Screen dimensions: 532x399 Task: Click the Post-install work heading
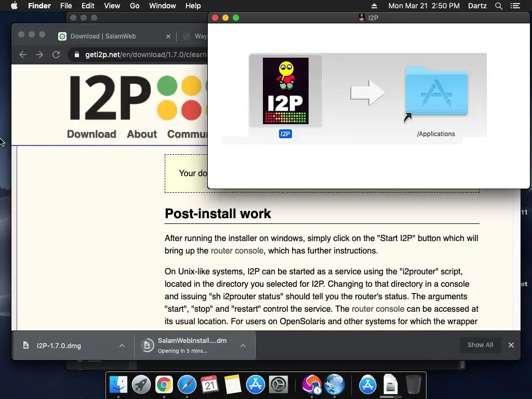click(x=218, y=214)
